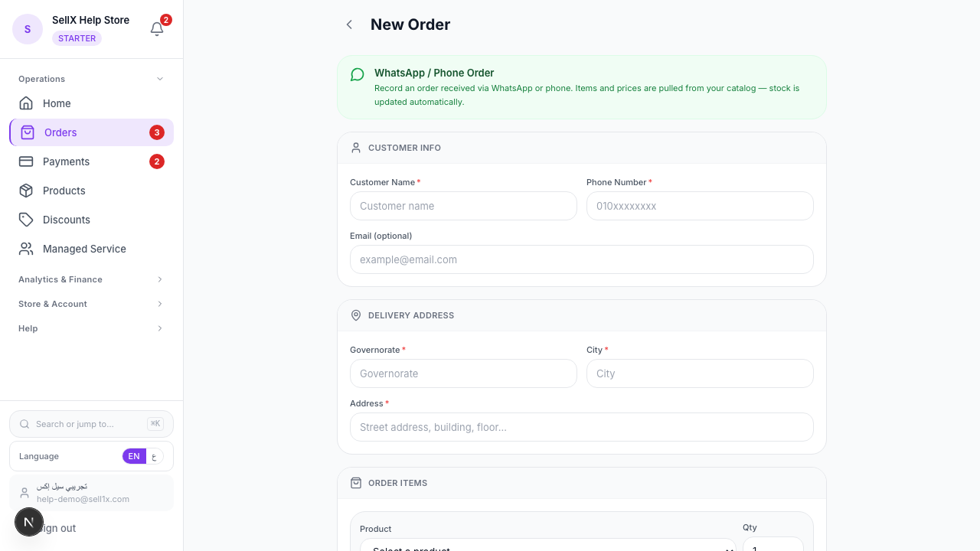
Task: Open Payments via its card icon
Action: pyautogui.click(x=27, y=161)
